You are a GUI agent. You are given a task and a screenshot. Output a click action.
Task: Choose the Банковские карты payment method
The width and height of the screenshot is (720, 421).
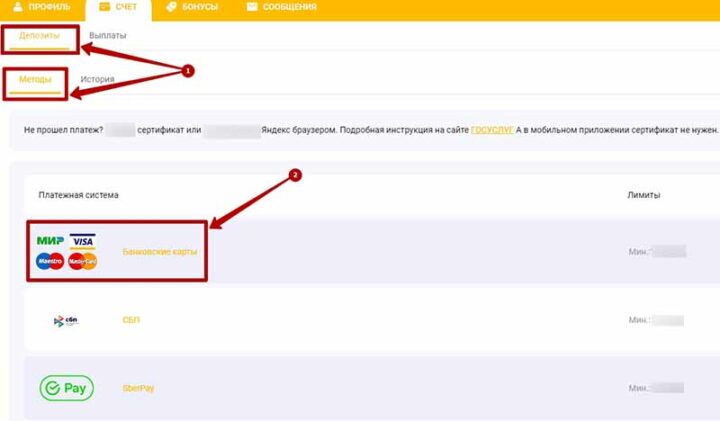(x=160, y=252)
